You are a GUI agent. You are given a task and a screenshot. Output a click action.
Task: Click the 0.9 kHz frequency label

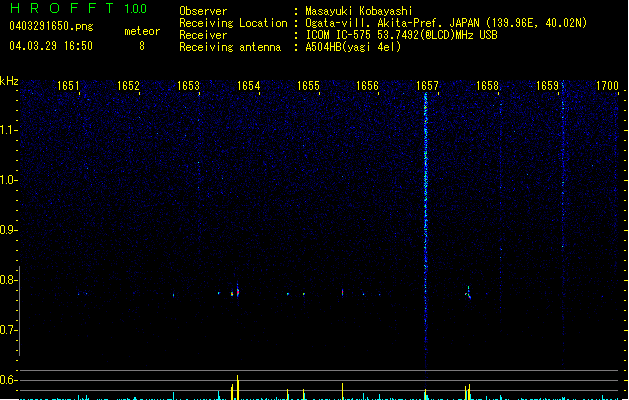click(8, 230)
